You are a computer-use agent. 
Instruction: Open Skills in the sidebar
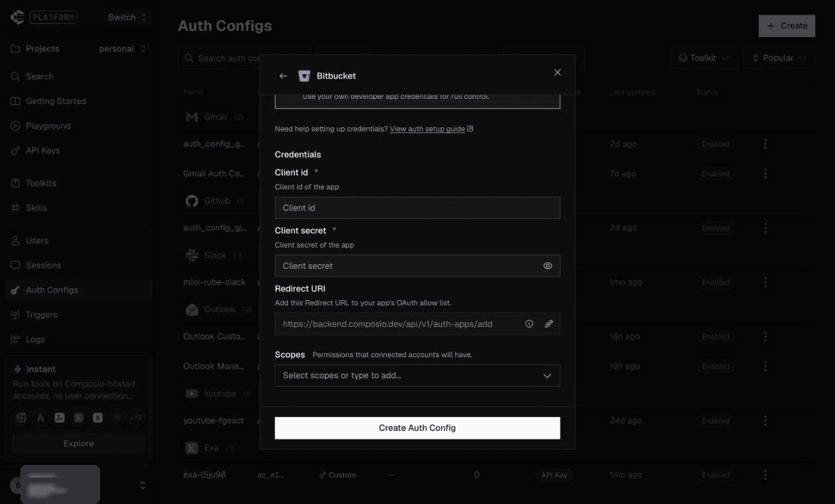tap(78, 208)
